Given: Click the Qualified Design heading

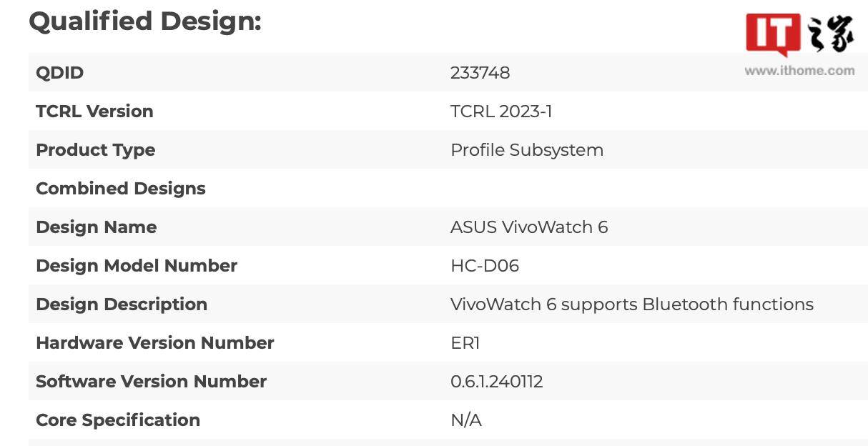Looking at the screenshot, I should [145, 21].
